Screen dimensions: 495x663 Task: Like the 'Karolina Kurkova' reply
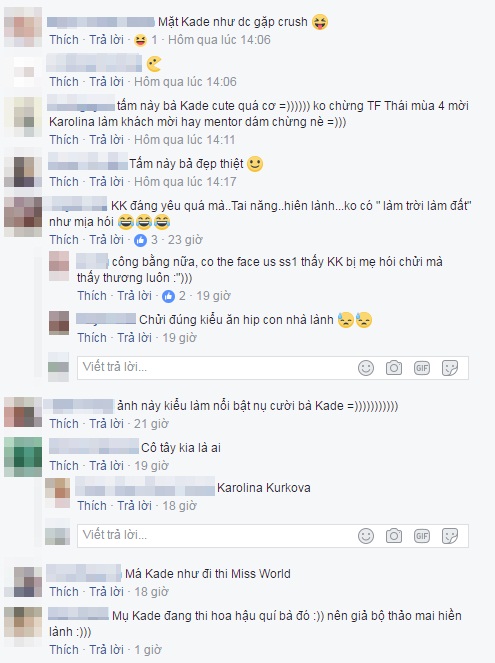[92, 506]
